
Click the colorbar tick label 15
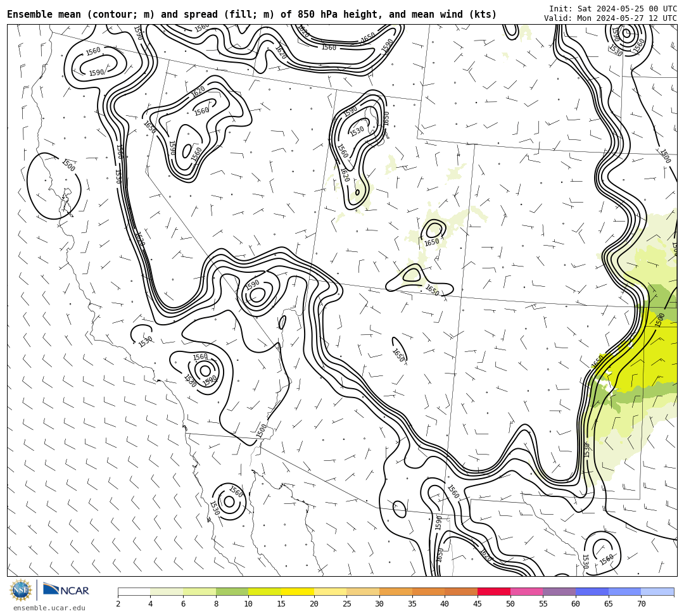coord(281,604)
